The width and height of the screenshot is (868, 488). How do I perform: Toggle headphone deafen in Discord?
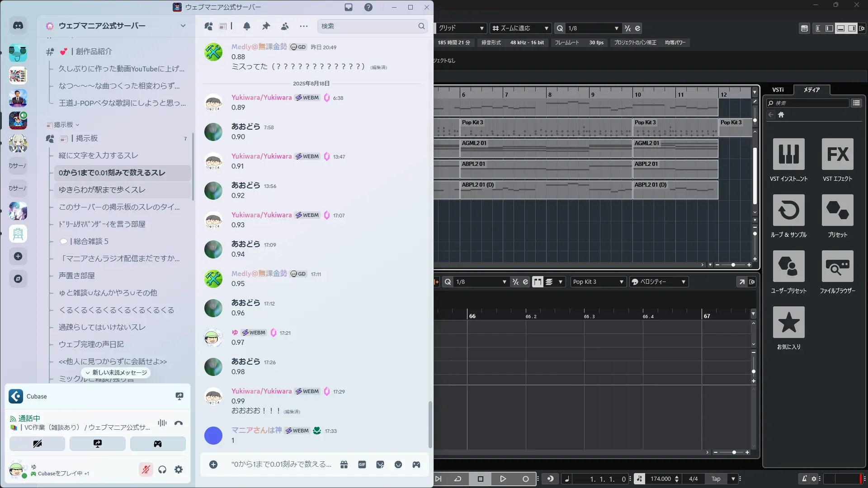point(162,470)
